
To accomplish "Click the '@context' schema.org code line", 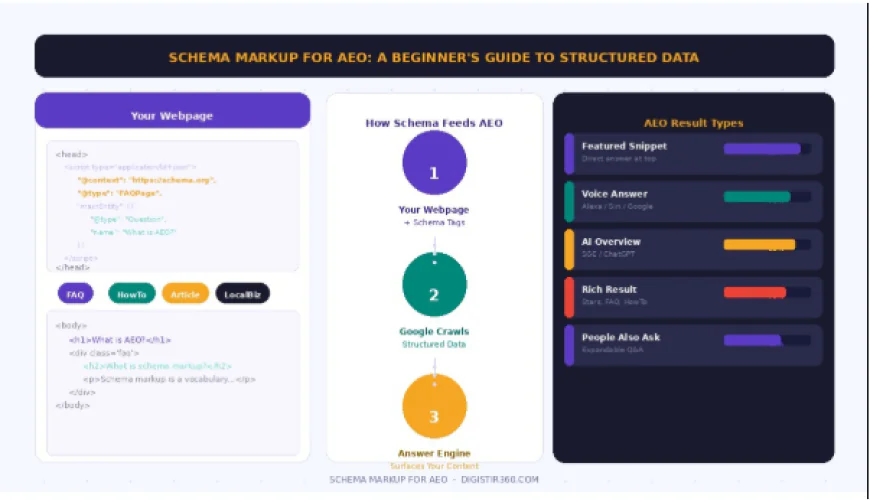I will [x=146, y=180].
